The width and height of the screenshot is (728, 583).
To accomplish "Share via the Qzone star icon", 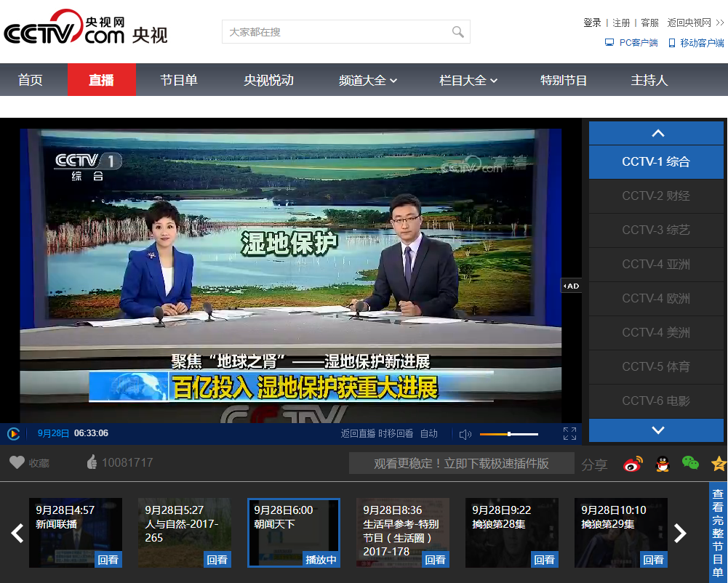I will [719, 463].
